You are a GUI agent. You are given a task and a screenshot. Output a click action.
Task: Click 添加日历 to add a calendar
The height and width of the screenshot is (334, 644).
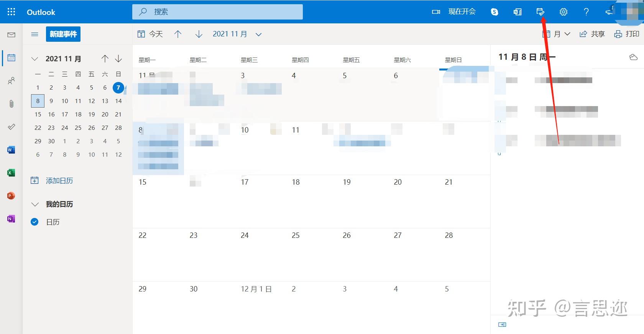coord(52,180)
